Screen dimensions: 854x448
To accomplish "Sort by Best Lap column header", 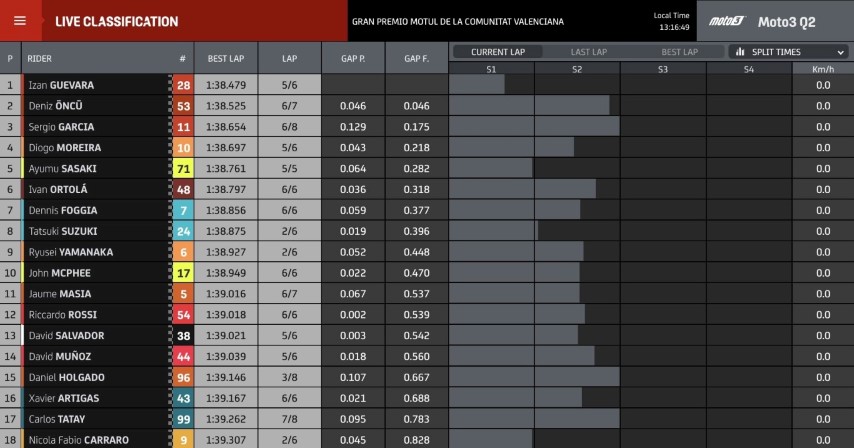I will coord(226,59).
